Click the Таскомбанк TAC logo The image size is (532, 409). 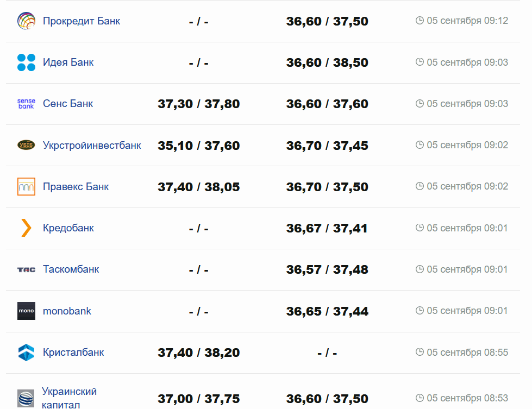pyautogui.click(x=26, y=269)
